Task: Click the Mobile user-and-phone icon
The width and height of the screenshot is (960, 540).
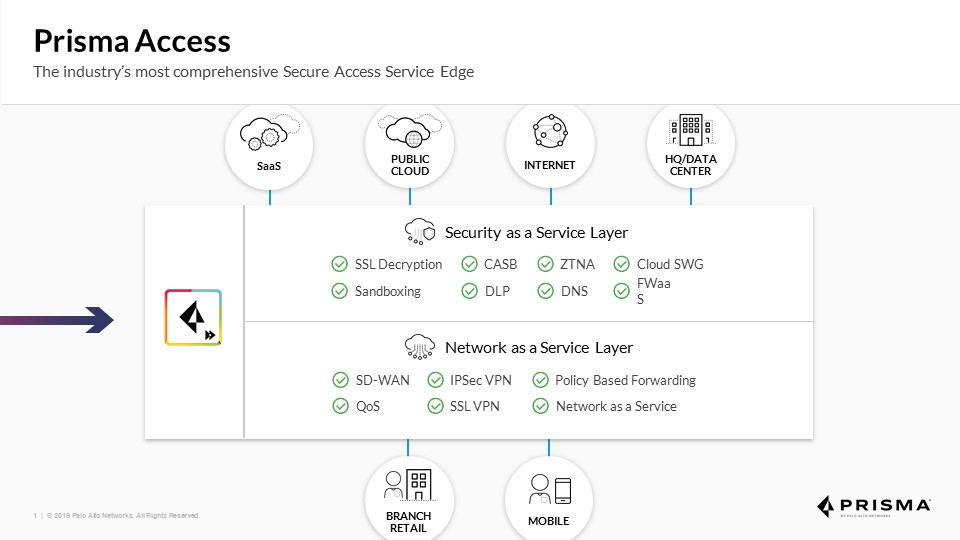Action: 550,490
